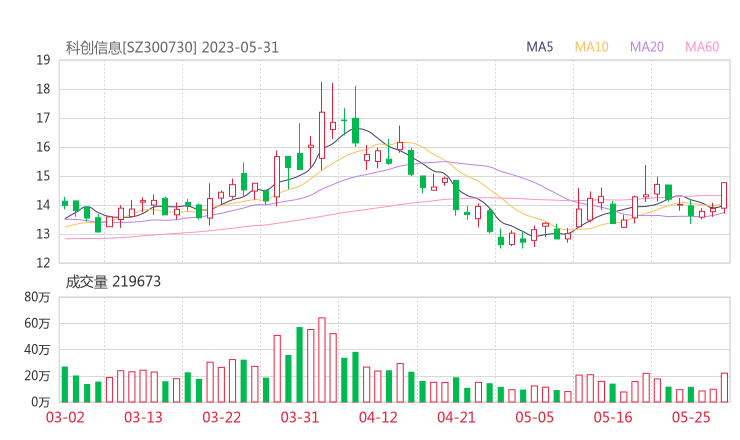
Task: Select the tallest volume bar above 60万
Action: tap(322, 360)
